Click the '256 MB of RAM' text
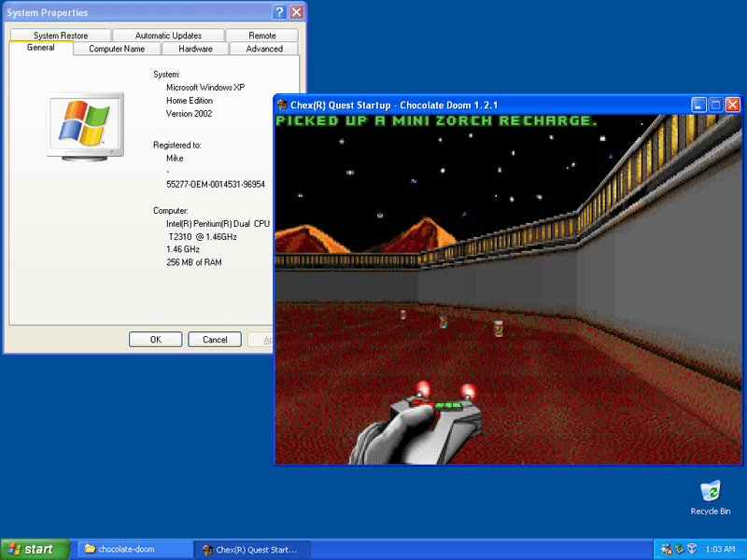The width and height of the screenshot is (747, 560). pyautogui.click(x=194, y=262)
